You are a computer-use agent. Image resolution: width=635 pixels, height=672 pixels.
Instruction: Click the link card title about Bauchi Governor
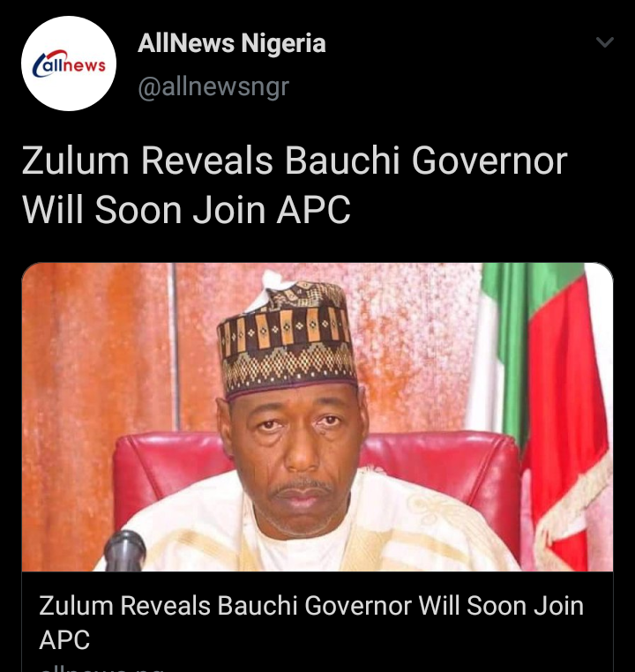[x=311, y=623]
